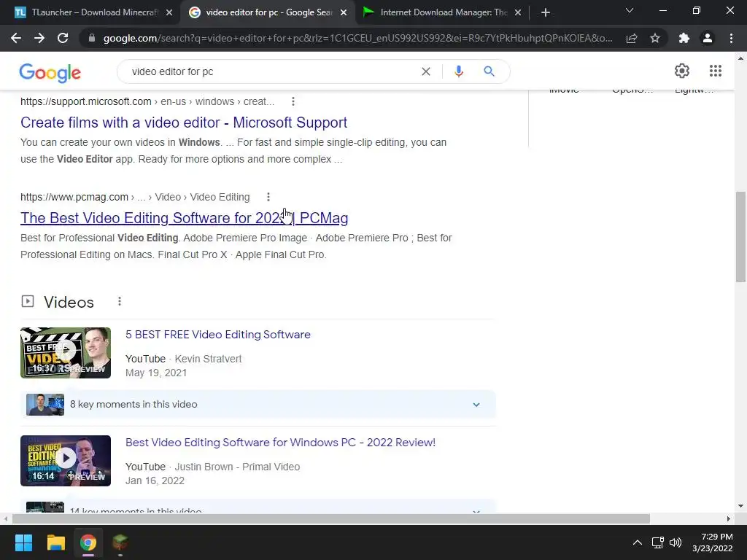
Task: Go forward to the next page
Action: coord(39,38)
